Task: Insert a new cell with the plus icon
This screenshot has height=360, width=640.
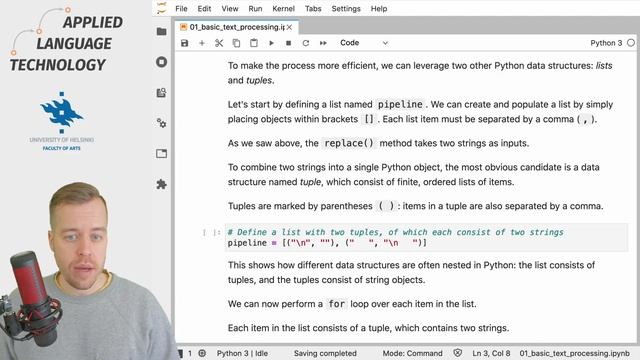Action: [x=202, y=43]
